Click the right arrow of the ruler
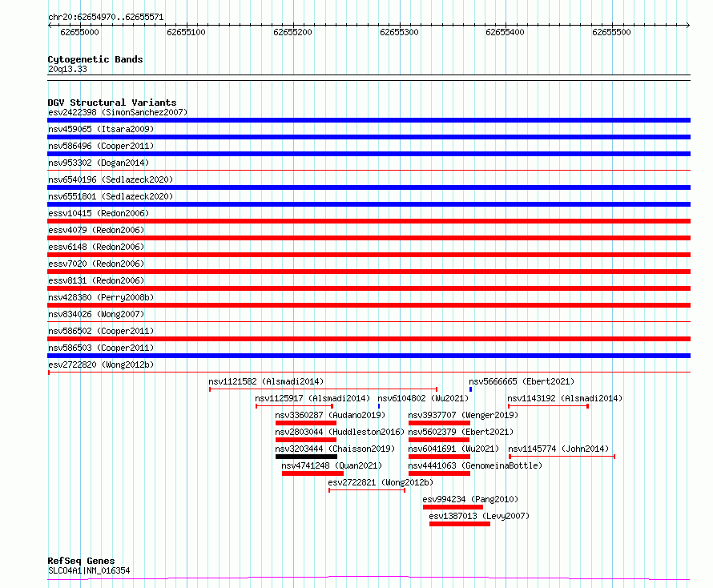 click(x=687, y=26)
